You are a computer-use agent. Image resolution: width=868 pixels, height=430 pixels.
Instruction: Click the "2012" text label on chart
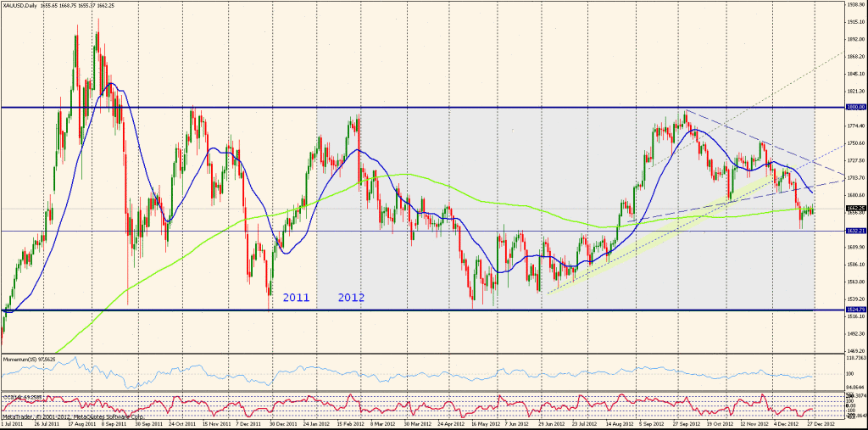(352, 298)
